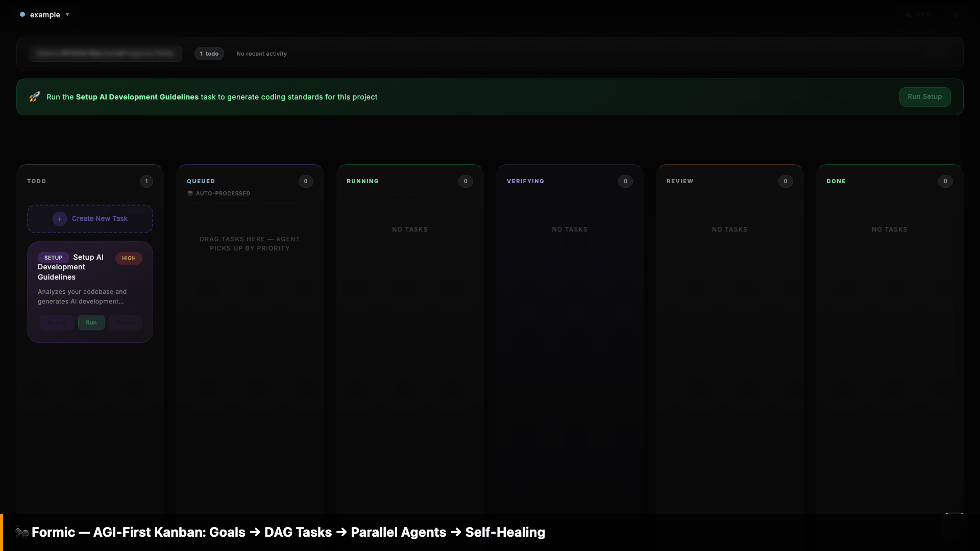Click the blurred goal input field
Screen dimensions: 980x551
(x=105, y=53)
